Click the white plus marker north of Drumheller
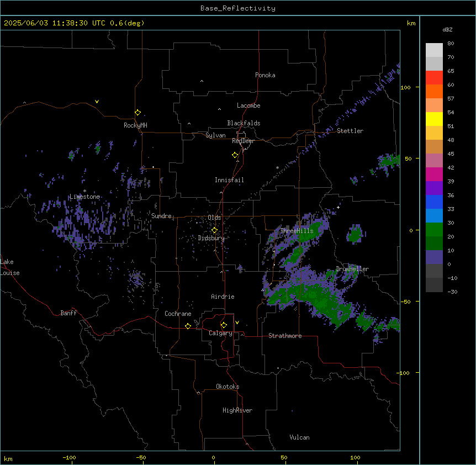This screenshot has height=465, width=476. tap(338, 207)
